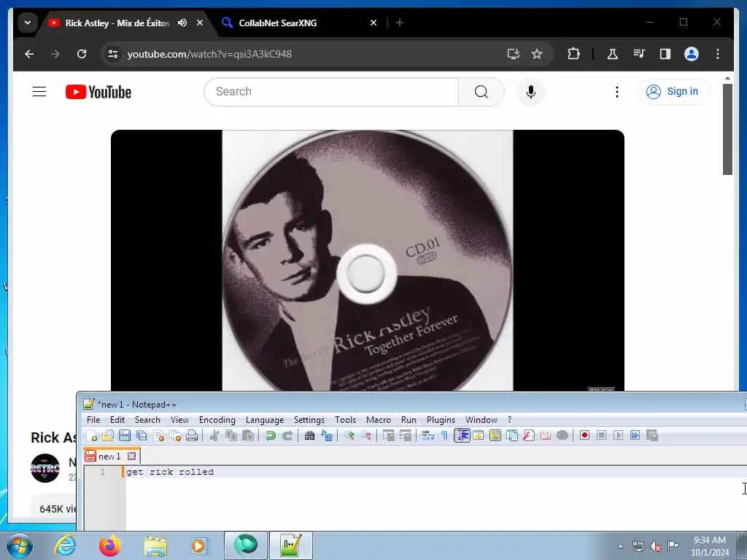The width and height of the screenshot is (747, 560).
Task: Open the Function List panel icon
Action: click(x=529, y=435)
